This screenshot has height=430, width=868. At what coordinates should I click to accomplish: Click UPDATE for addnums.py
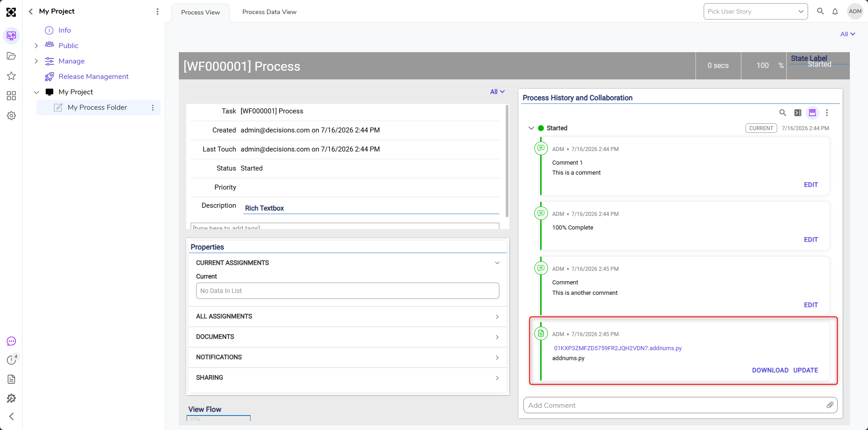coord(805,370)
